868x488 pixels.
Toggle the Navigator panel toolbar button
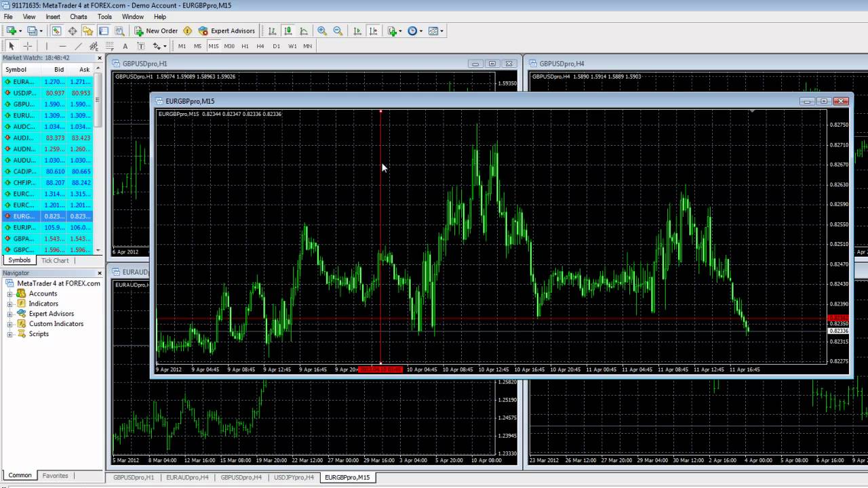87,30
